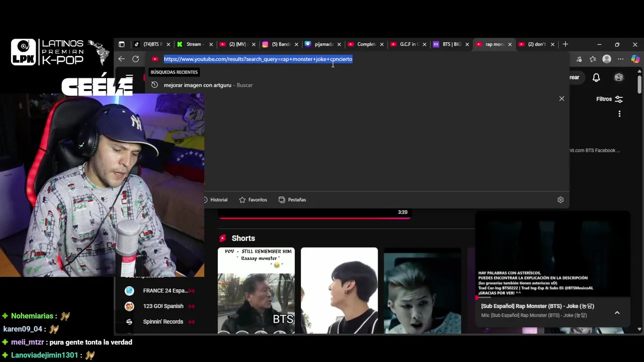Screen dimensions: 644x362
Task: Click chat user 'meii_mtzr'
Action: [28, 342]
